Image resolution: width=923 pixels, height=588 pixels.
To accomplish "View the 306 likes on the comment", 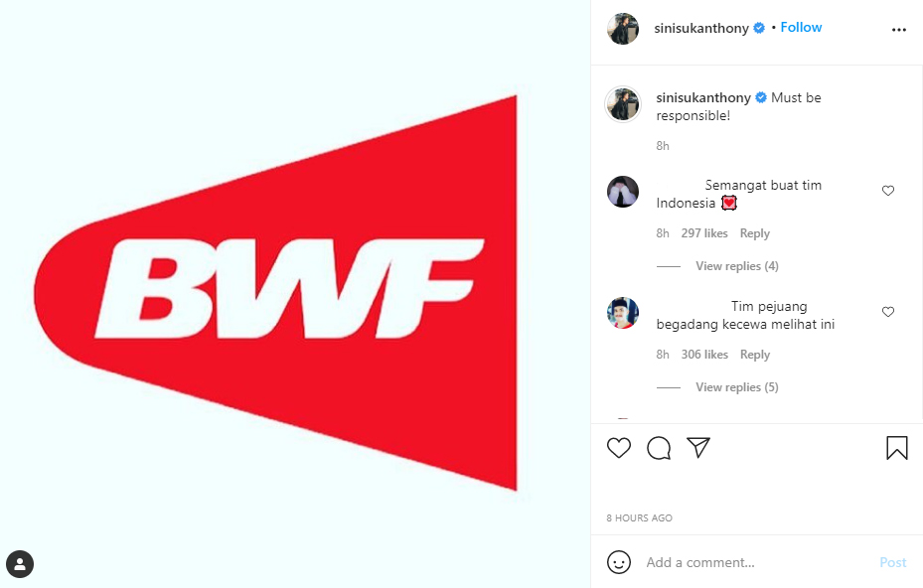I will [x=704, y=355].
